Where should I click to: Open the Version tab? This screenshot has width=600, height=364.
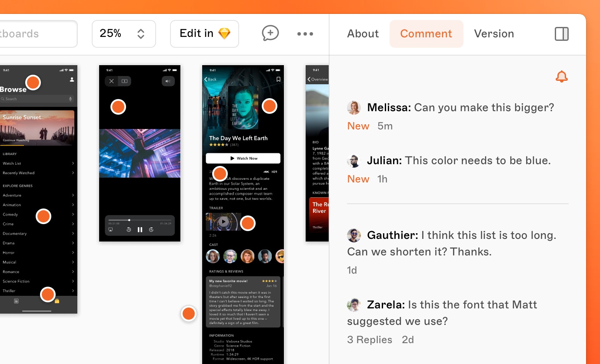click(493, 34)
